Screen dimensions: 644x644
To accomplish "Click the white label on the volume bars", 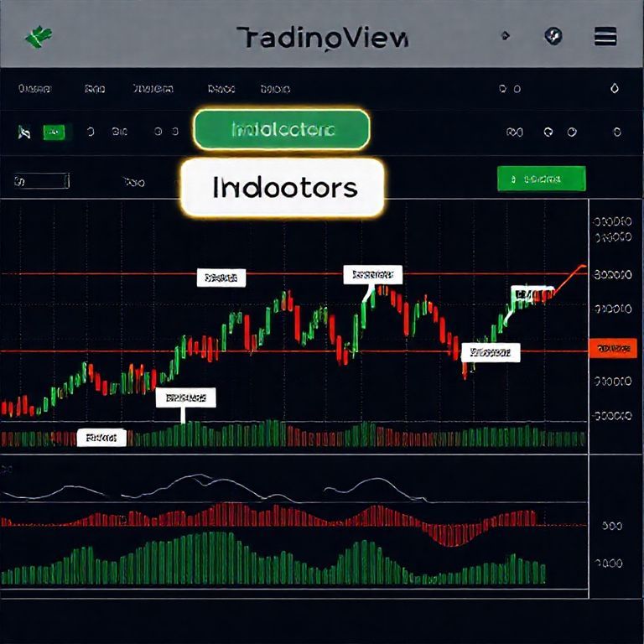I will 101,437.
